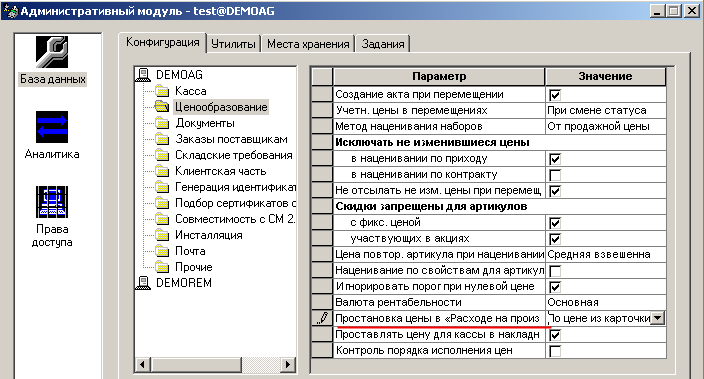This screenshot has height=379, width=704.
Task: Click the Учетн. цены в перемещениях parameter
Action: pyautogui.click(x=439, y=110)
